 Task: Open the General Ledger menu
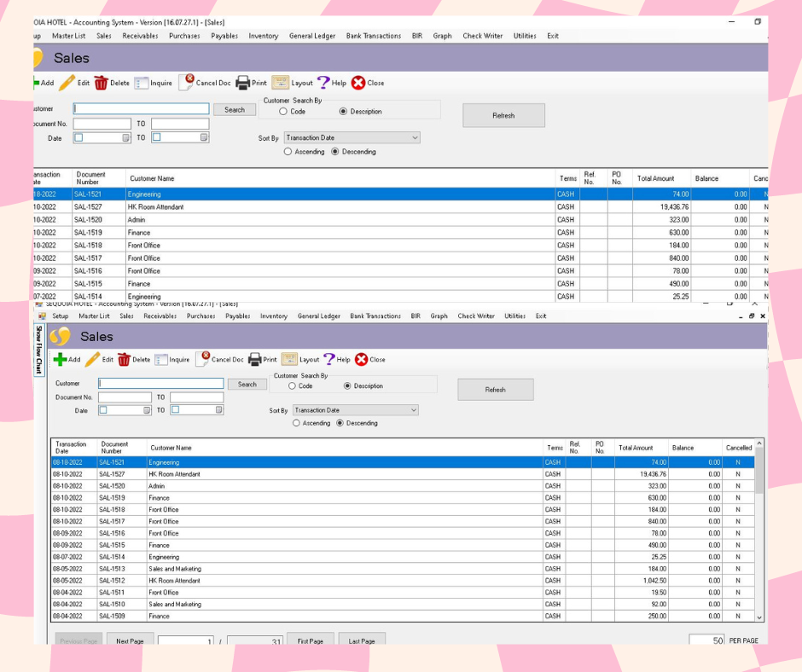pyautogui.click(x=318, y=316)
